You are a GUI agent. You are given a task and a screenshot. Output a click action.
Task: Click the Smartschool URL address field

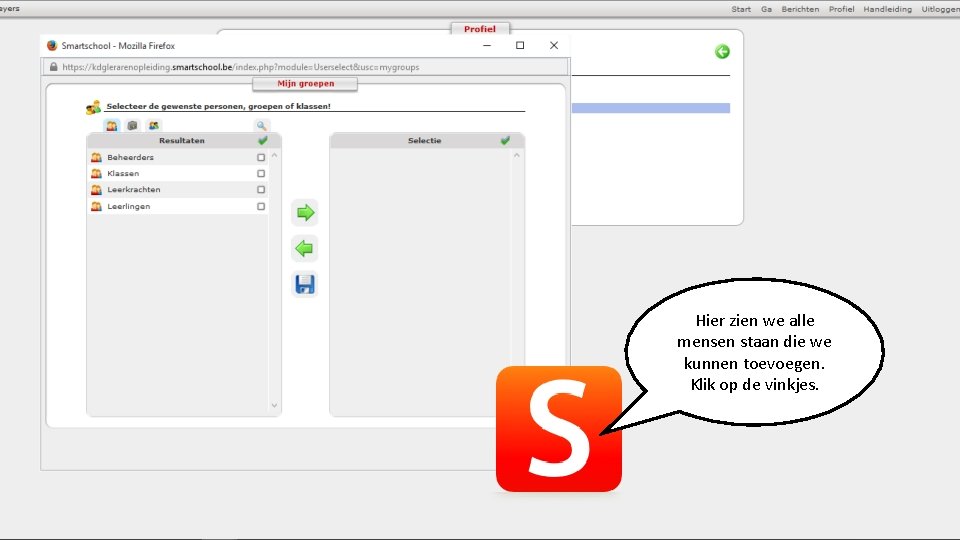[x=306, y=67]
